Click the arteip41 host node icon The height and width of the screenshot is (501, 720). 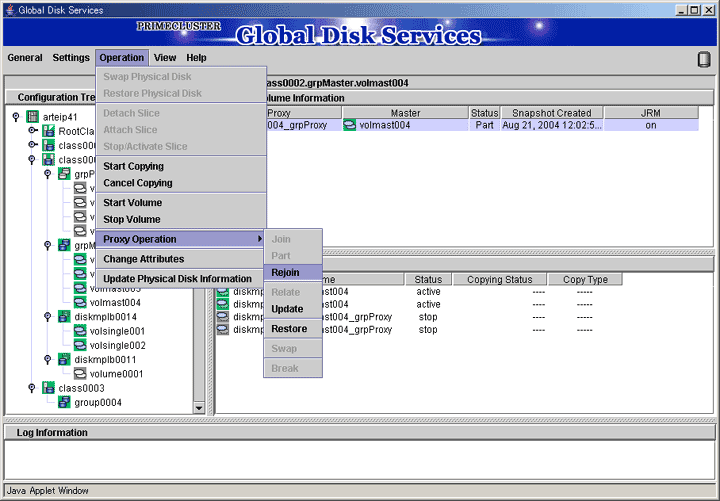click(33, 117)
